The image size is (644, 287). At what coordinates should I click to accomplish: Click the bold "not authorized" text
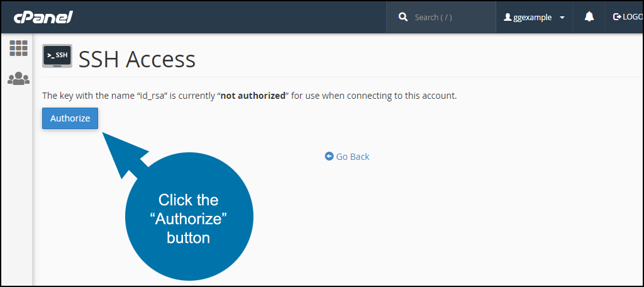[253, 96]
